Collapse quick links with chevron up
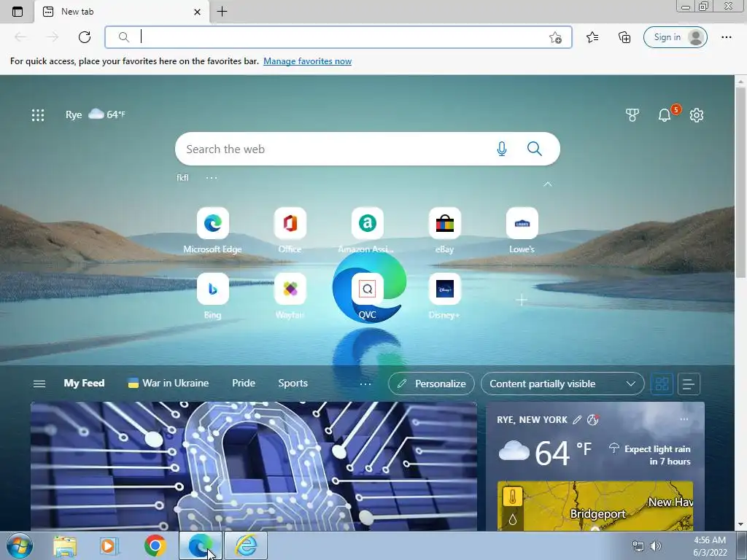Screen dimensions: 747x560 pyautogui.click(x=547, y=184)
